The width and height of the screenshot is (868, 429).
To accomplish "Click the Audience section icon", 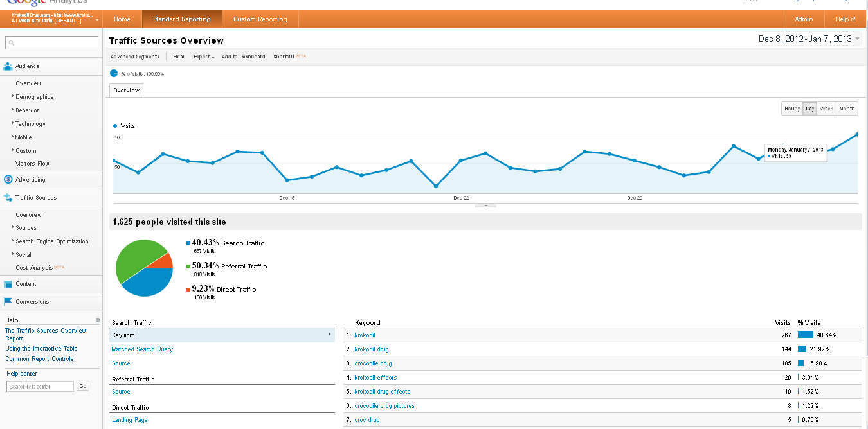I will point(8,66).
